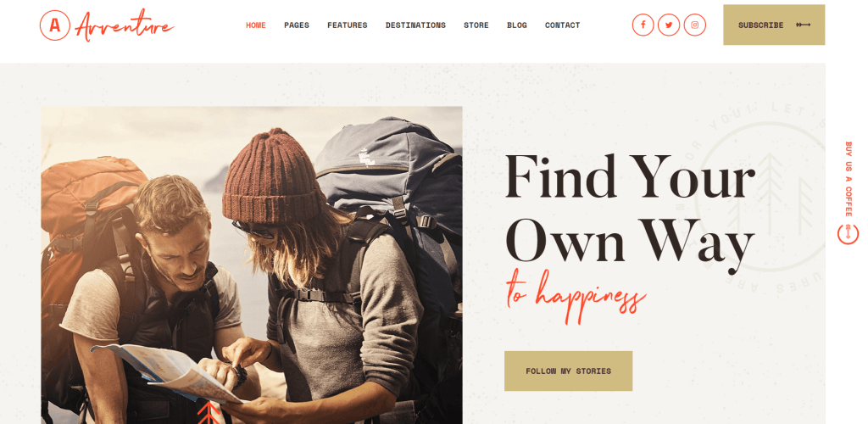Click the hikers hero photo
This screenshot has height=424, width=868.
point(252,265)
